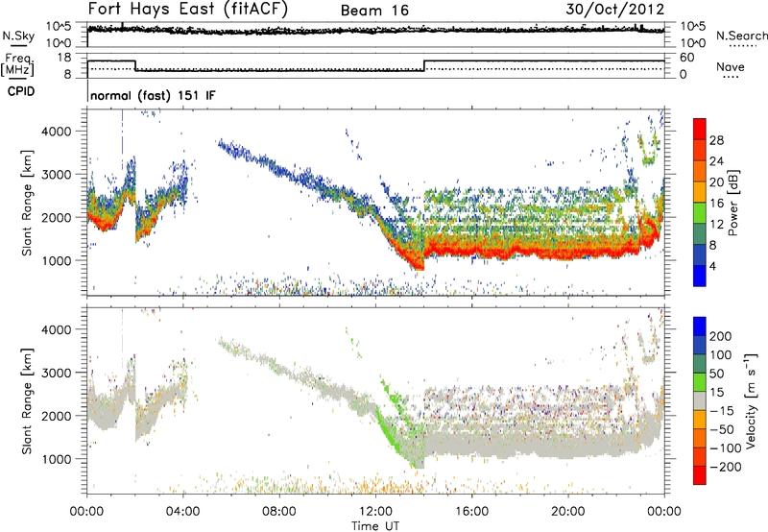
Task: Click gray segment of velocity colorbar
Action: click(700, 400)
